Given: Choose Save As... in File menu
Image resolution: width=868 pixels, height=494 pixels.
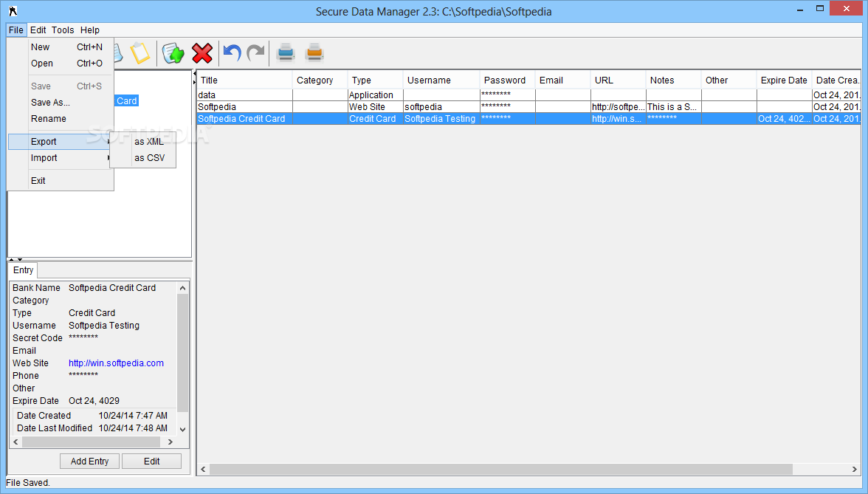Looking at the screenshot, I should pos(61,103).
